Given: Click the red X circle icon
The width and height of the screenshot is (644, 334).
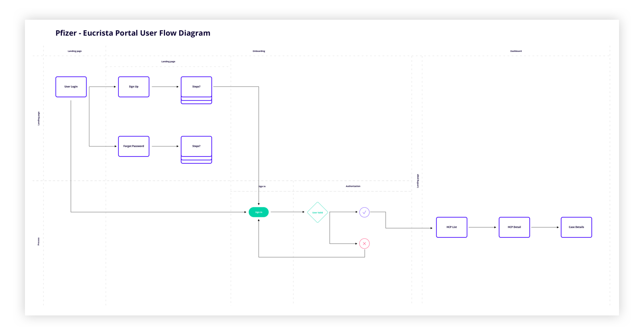Looking at the screenshot, I should pos(364,243).
